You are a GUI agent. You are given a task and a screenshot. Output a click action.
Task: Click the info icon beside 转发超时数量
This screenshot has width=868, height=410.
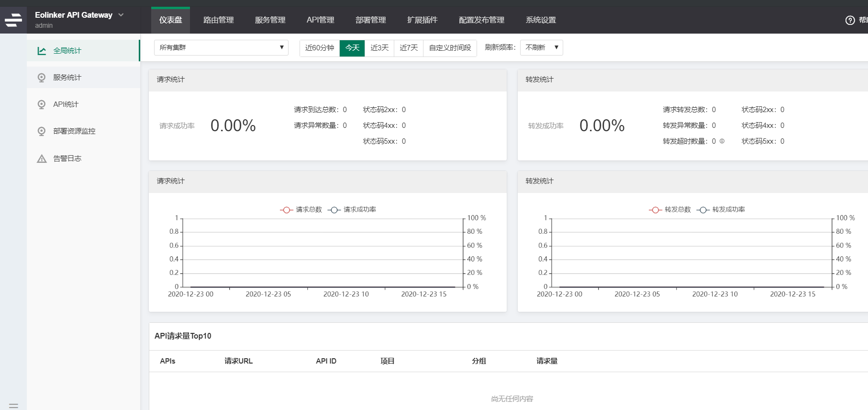click(x=722, y=141)
